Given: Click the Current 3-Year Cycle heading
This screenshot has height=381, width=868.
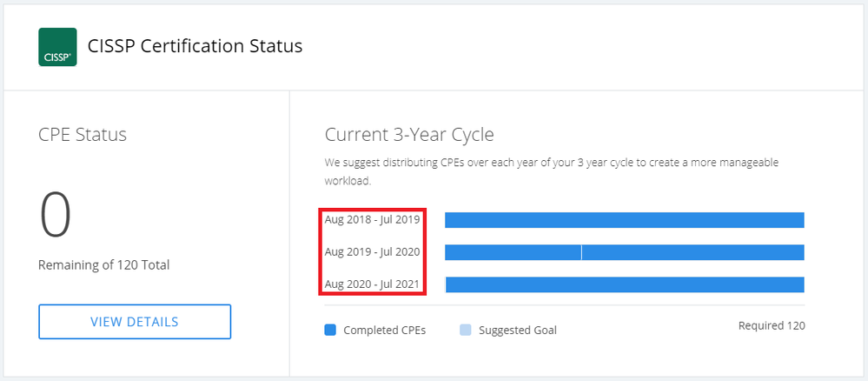Looking at the screenshot, I should (x=409, y=135).
